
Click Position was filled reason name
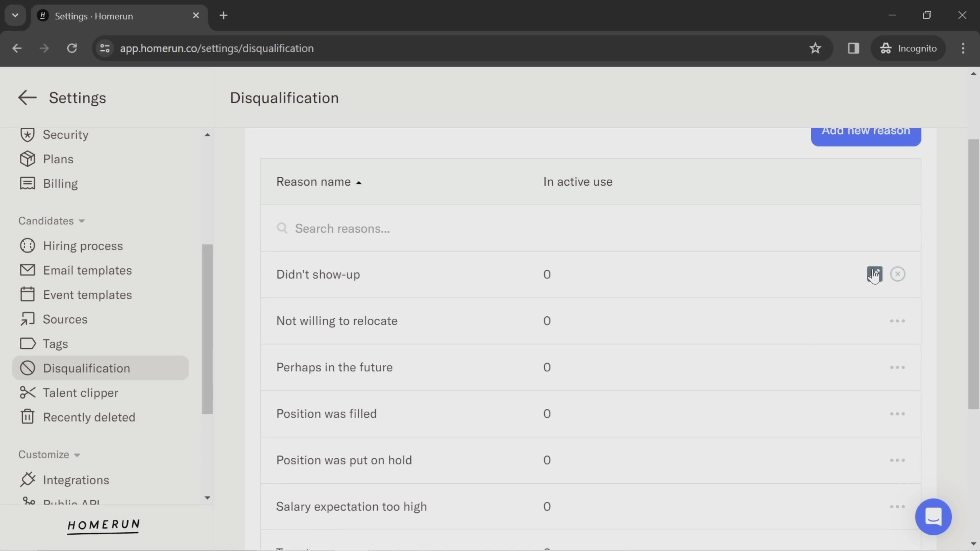[x=326, y=414]
